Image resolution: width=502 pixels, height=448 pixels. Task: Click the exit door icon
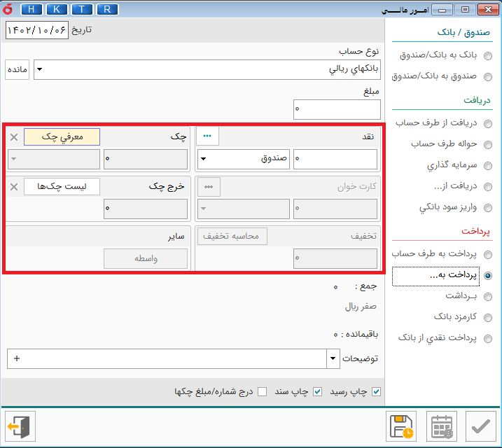19,426
